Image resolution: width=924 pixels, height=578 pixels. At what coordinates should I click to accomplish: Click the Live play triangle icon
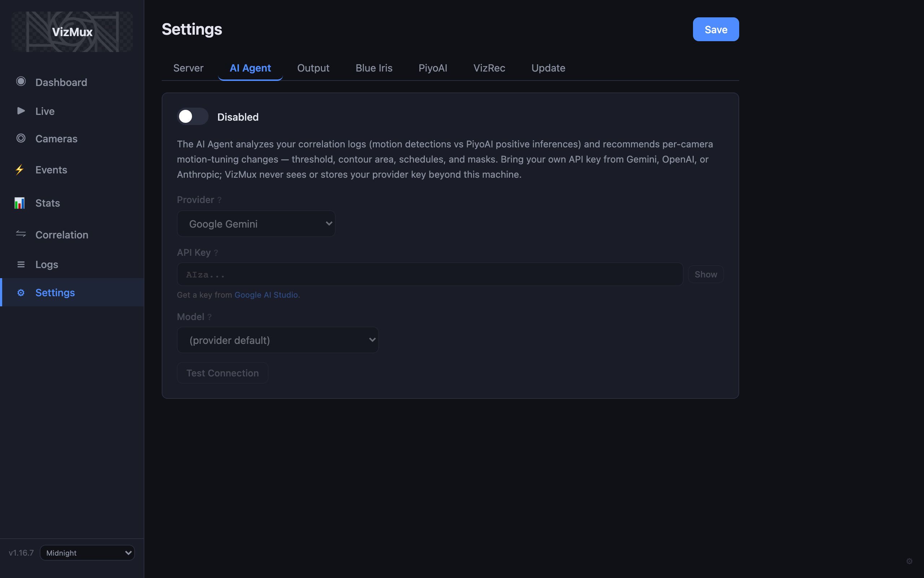21,111
